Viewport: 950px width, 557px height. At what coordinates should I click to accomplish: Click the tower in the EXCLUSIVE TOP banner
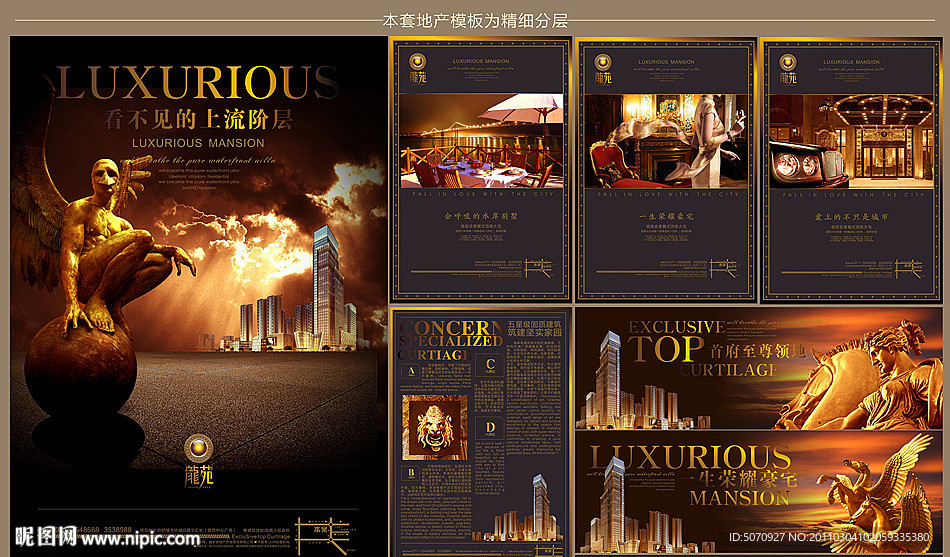click(x=609, y=379)
